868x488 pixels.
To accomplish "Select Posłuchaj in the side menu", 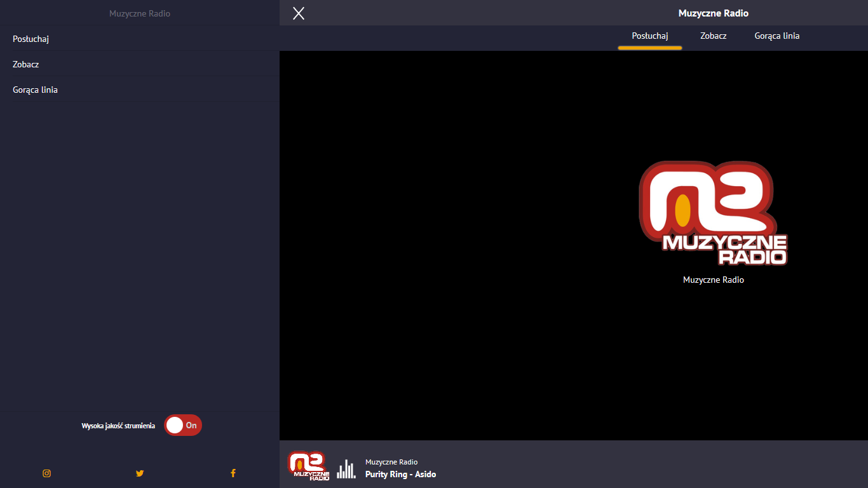I will click(x=140, y=39).
